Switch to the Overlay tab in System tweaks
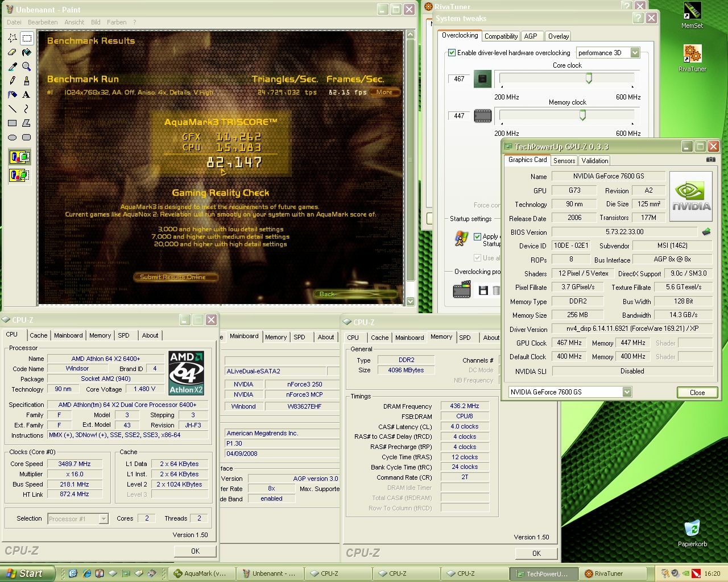728x582 pixels. (559, 36)
